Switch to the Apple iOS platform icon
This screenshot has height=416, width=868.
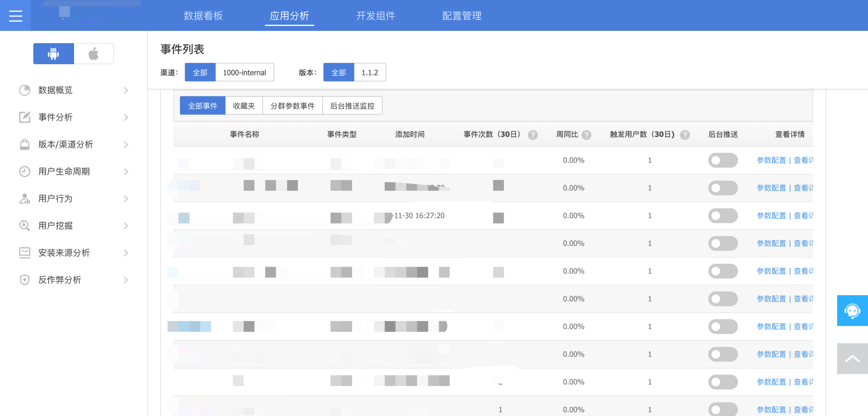(94, 54)
